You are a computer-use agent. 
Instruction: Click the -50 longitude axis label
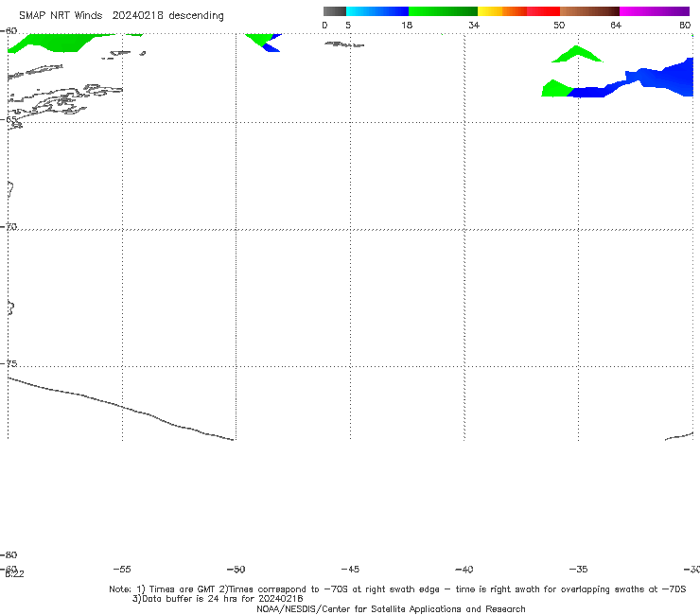tap(236, 569)
